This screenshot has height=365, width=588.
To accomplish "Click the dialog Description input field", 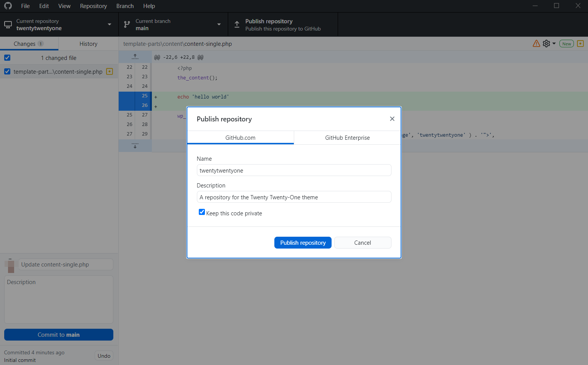I will click(x=294, y=197).
